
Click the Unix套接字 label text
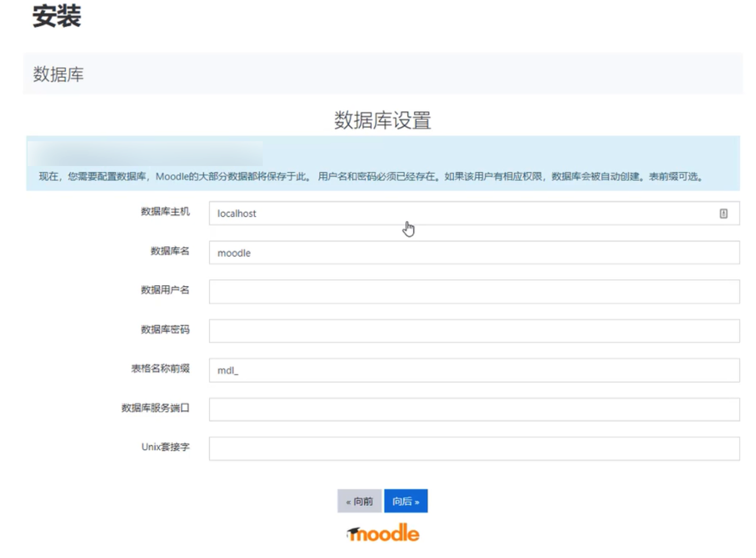[x=165, y=447]
